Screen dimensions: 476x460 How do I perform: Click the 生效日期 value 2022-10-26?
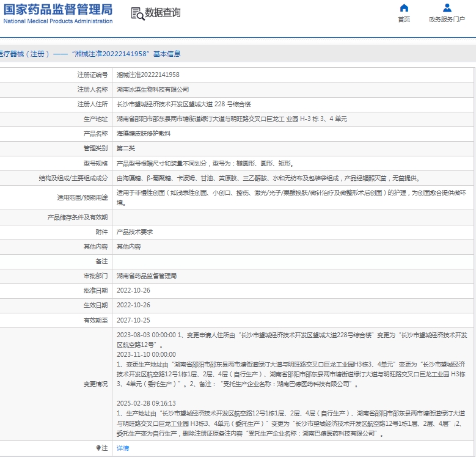133,305
